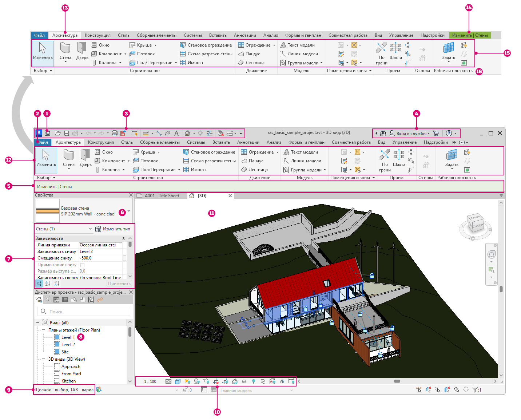The image size is (521, 420).
Task: Click Задать work plane button in main window ribbon
Action: [452, 159]
